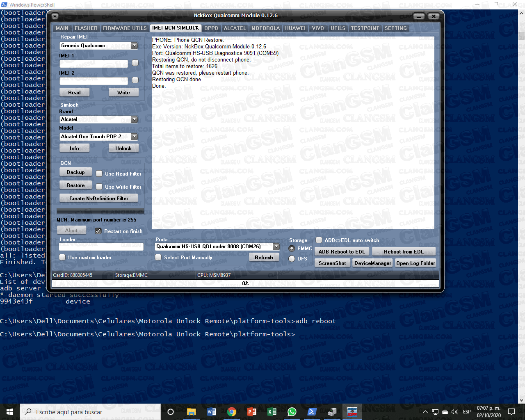525x420 pixels.
Task: Open the notification center icon
Action: pos(511,412)
